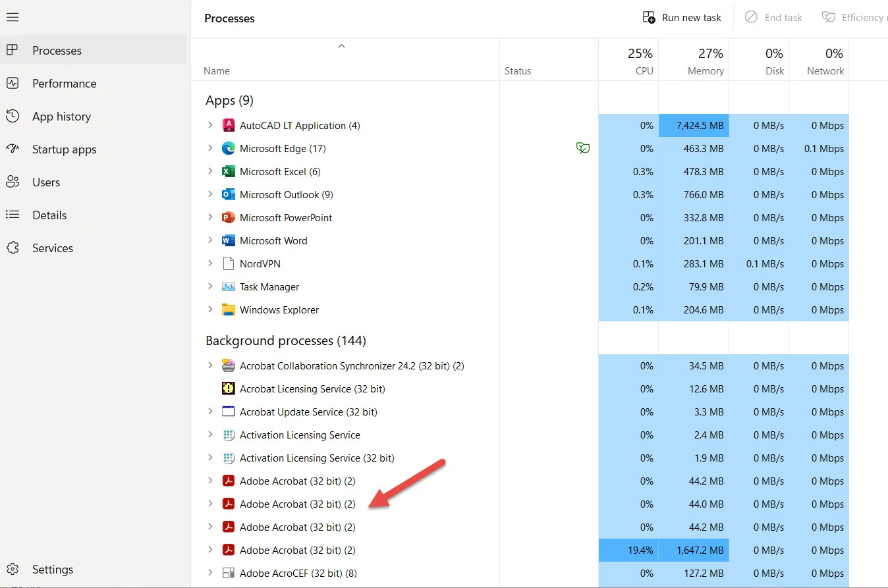The height and width of the screenshot is (588, 888).
Task: Select the Acrobat Licensing Service (32 bit) row
Action: [x=520, y=388]
